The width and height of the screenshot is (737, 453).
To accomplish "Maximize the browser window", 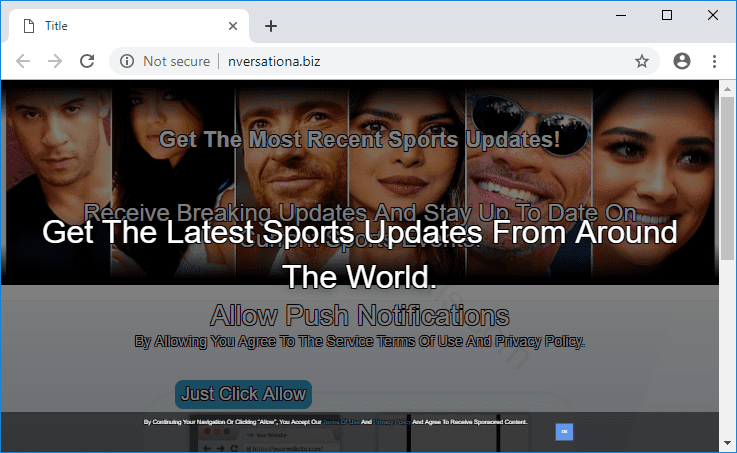I will [x=667, y=15].
